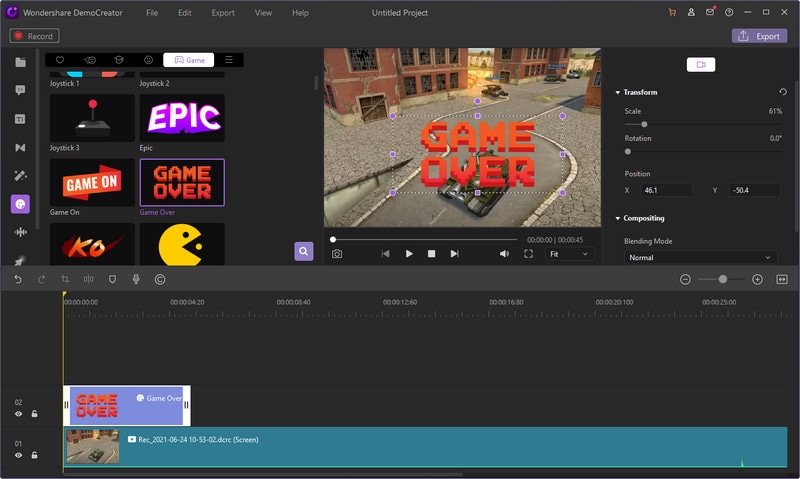Jump to next frame
800x479 pixels.
click(x=455, y=254)
